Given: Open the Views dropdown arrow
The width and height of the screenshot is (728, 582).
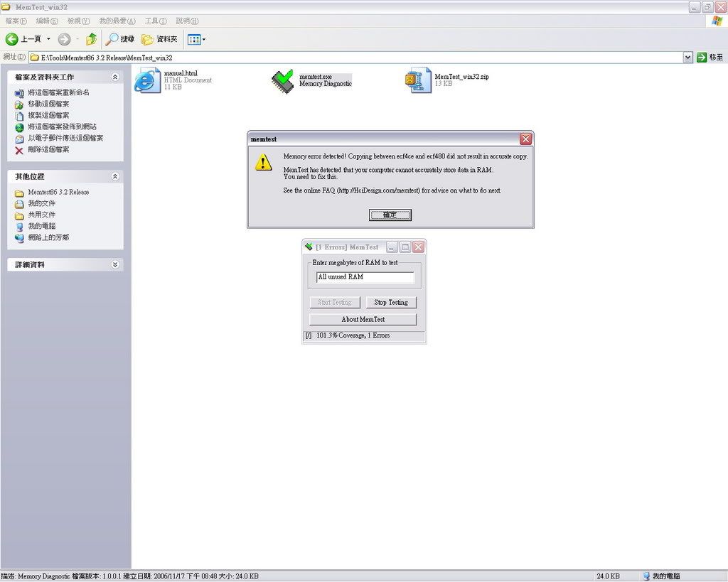Looking at the screenshot, I should tap(204, 40).
